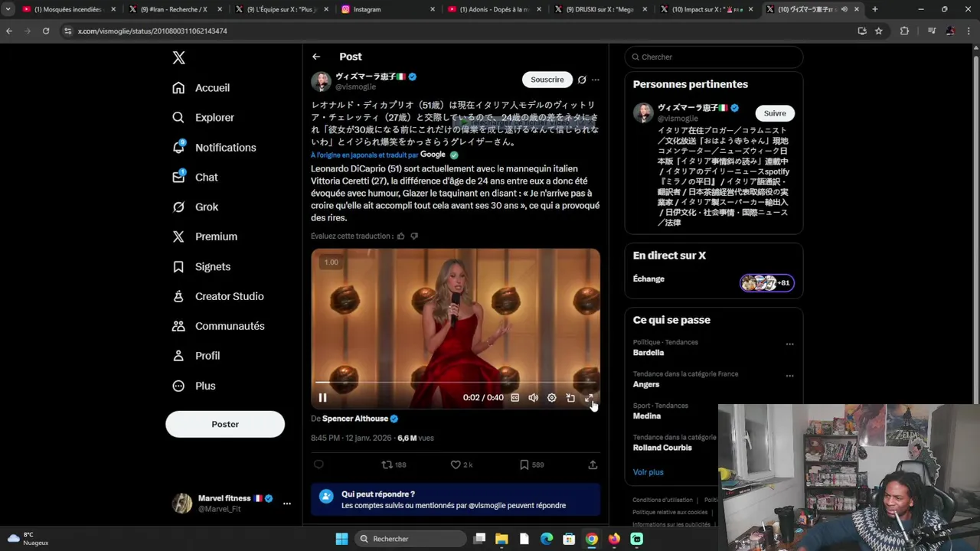This screenshot has width=980, height=551.
Task: Repost the post with 188 reposts
Action: [x=394, y=465]
